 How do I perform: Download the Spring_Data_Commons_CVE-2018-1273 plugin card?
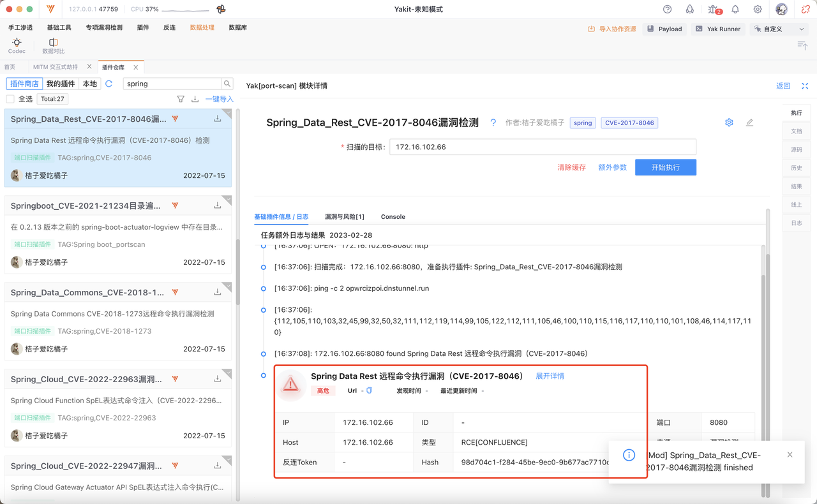click(x=218, y=292)
